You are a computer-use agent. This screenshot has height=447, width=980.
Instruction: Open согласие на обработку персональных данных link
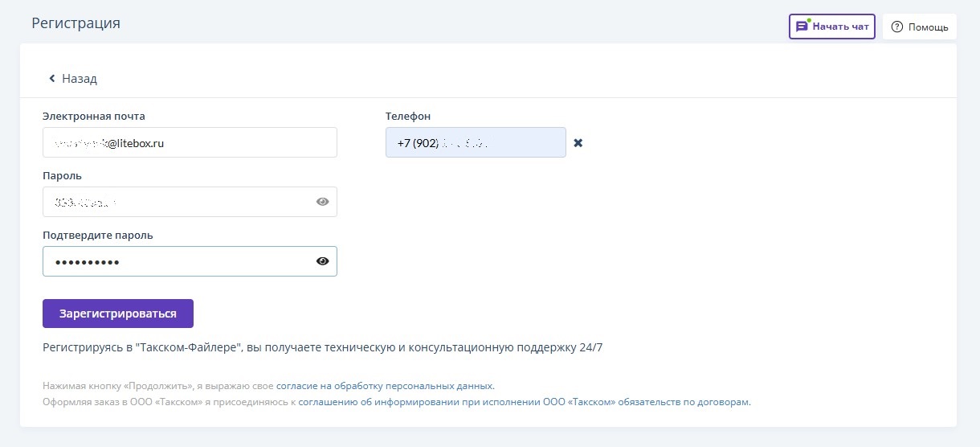click(385, 386)
